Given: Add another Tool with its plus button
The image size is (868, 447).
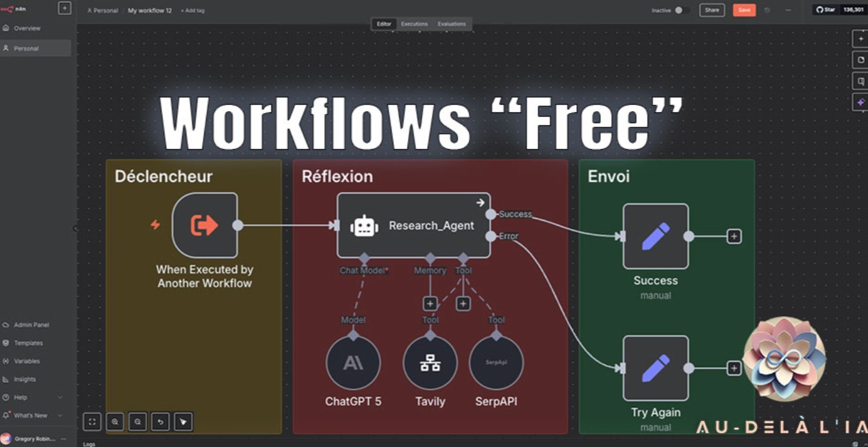Looking at the screenshot, I should coord(463,304).
